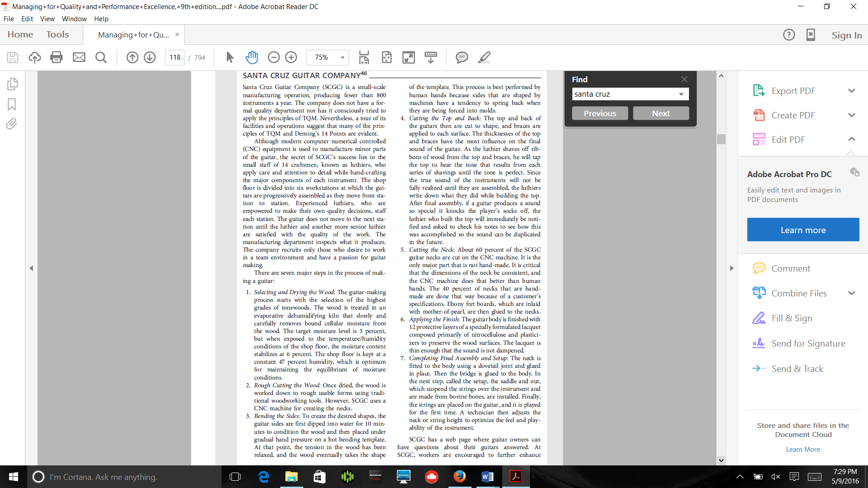Open Firefox from the taskbar
868x488 pixels.
[x=459, y=477]
